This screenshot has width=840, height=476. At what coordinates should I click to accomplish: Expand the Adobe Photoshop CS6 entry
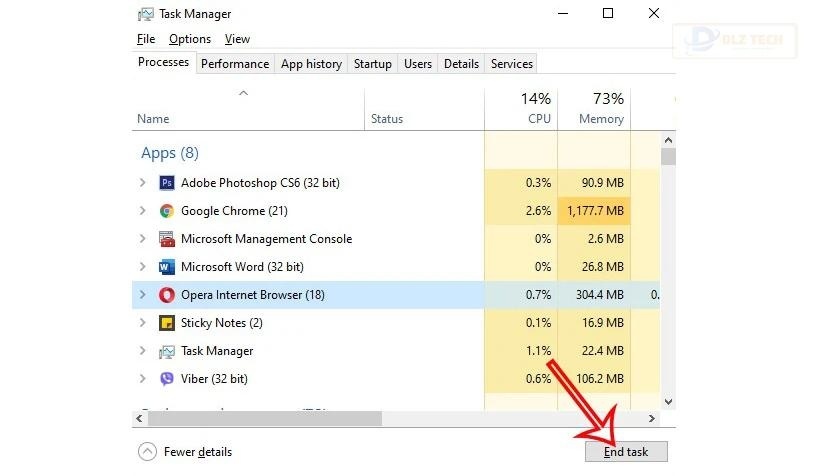[142, 183]
